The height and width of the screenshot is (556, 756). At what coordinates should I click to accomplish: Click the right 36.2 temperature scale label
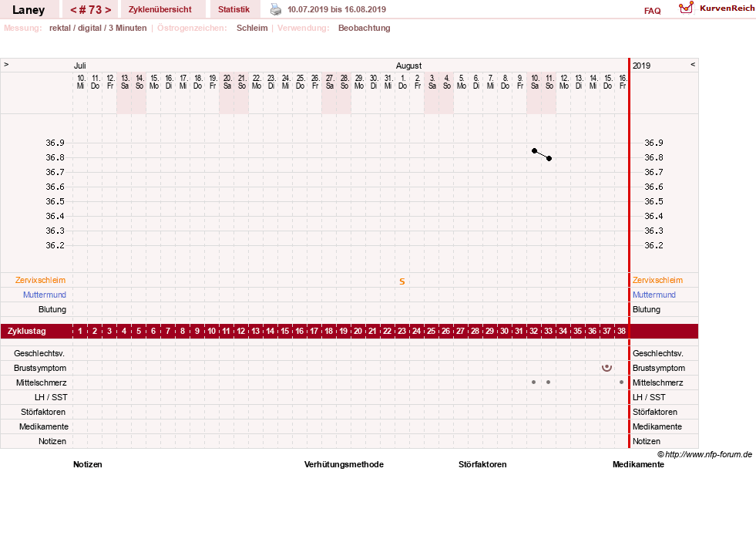[x=654, y=245]
